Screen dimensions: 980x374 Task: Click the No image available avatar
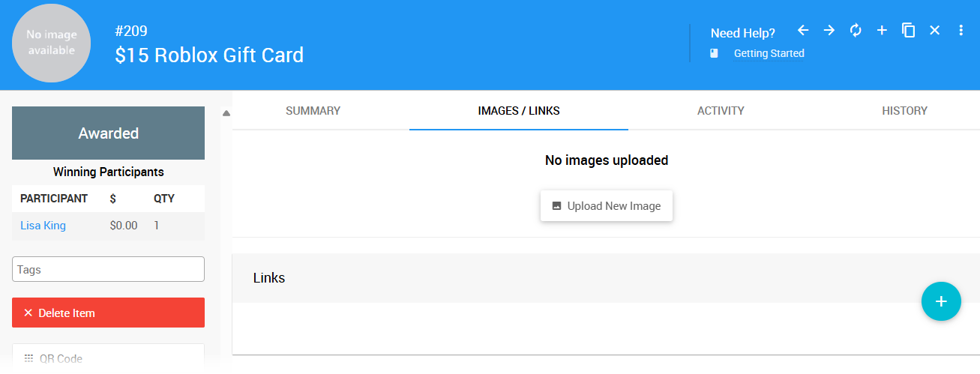51,43
